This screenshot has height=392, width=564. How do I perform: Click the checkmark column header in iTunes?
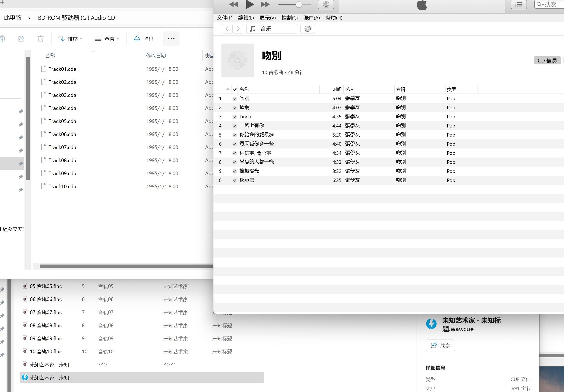[x=235, y=89]
